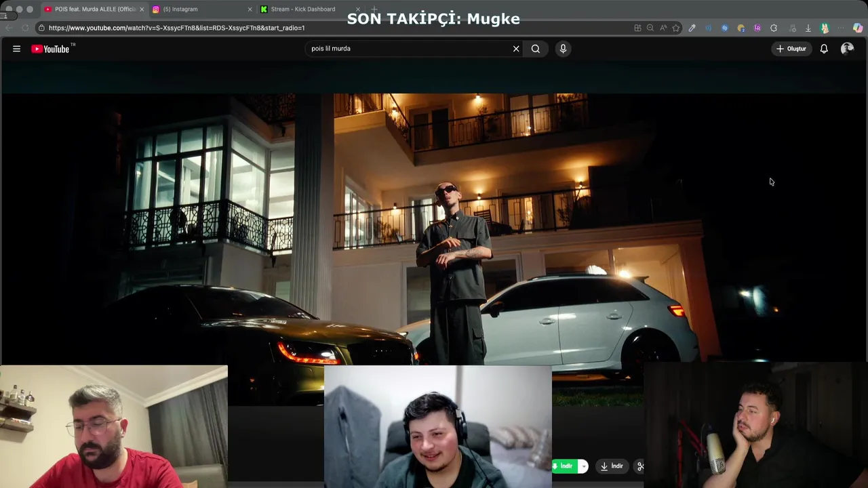The height and width of the screenshot is (488, 868).
Task: Open the purple LR extension icon
Action: 757,28
